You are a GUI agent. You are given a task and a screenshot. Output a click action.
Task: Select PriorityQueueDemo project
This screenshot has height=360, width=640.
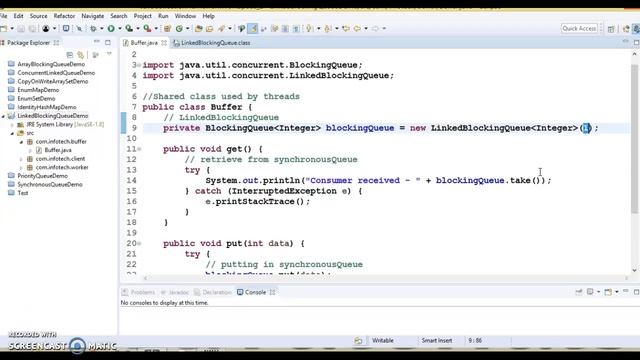pyautogui.click(x=42, y=176)
